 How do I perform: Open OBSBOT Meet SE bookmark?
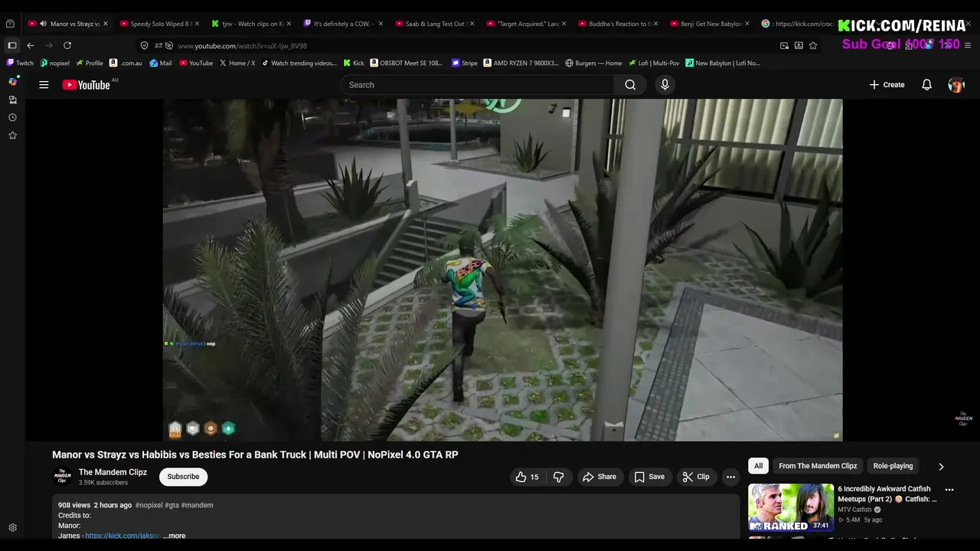click(407, 63)
